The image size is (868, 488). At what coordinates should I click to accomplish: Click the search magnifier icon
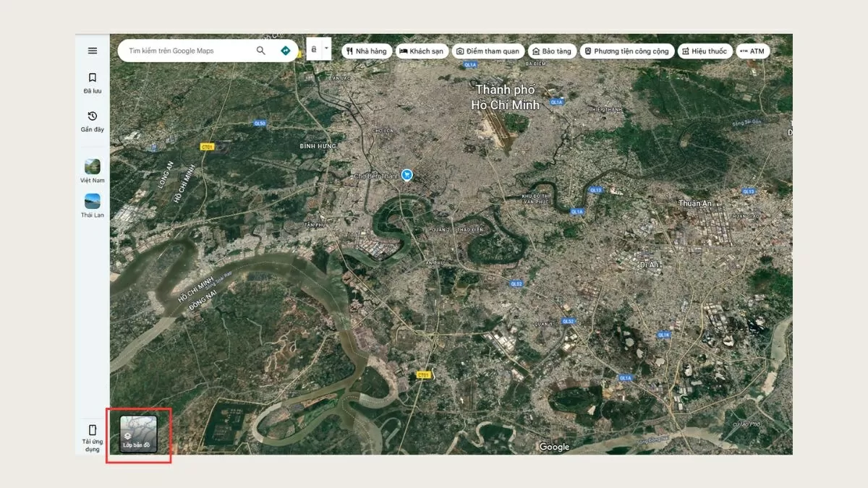pyautogui.click(x=261, y=51)
